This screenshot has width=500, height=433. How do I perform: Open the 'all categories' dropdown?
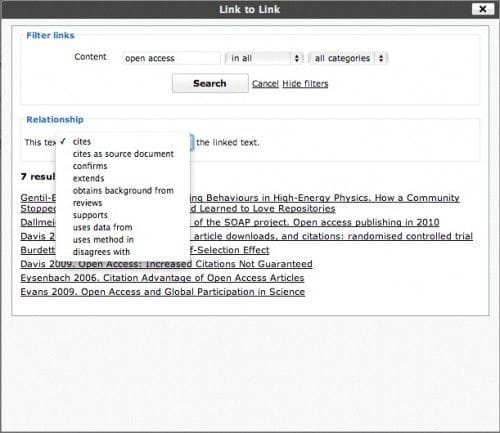point(348,58)
